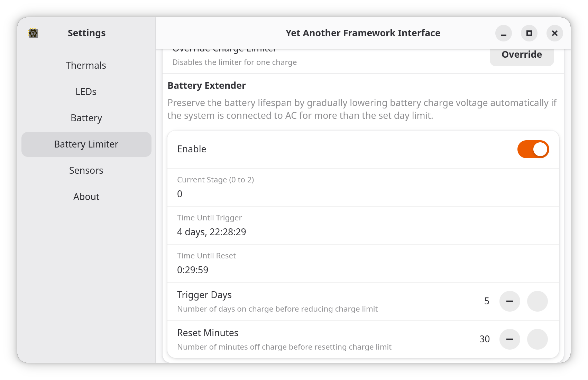Select the Trigger Days value of 5

click(x=487, y=301)
